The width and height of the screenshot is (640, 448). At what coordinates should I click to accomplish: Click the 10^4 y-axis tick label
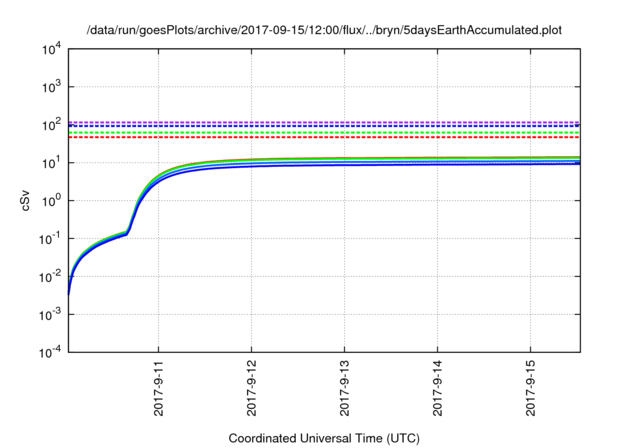pyautogui.click(x=51, y=49)
